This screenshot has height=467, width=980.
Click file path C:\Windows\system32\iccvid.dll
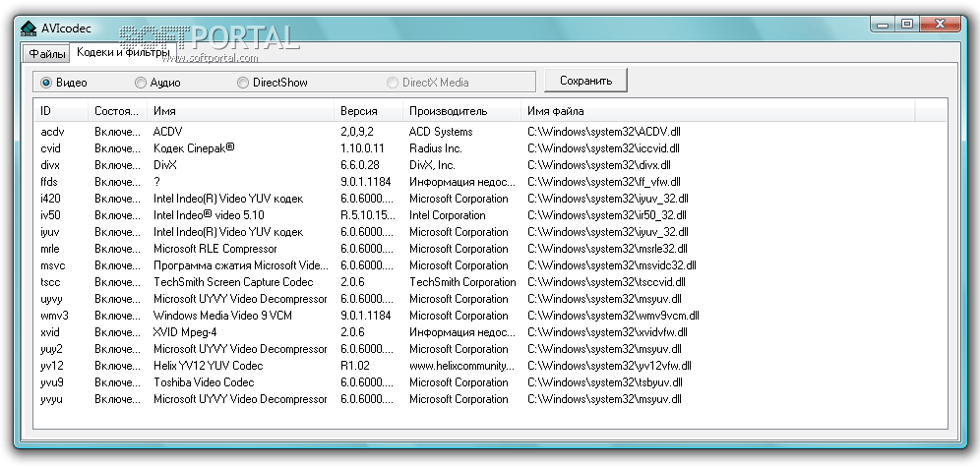(603, 148)
